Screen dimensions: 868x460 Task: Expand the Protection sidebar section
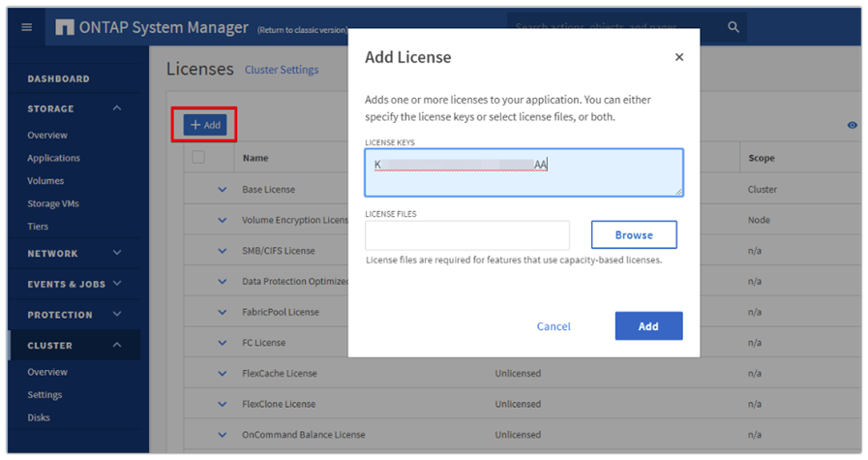coord(117,315)
